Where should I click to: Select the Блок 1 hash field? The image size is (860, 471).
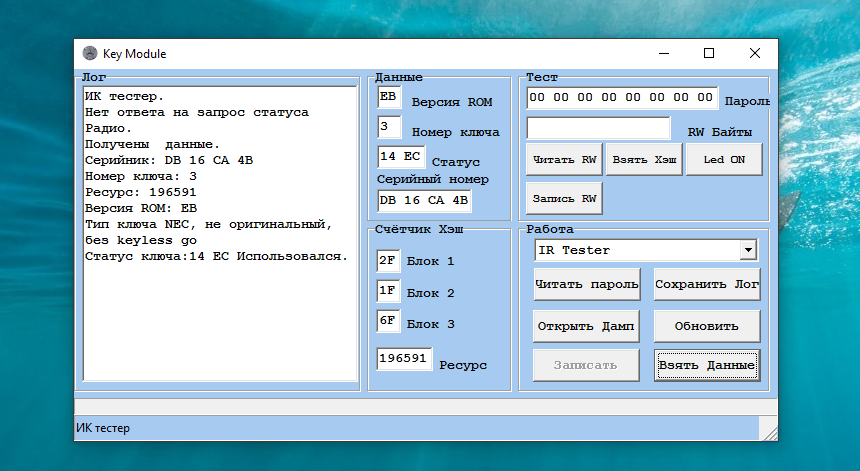[388, 261]
